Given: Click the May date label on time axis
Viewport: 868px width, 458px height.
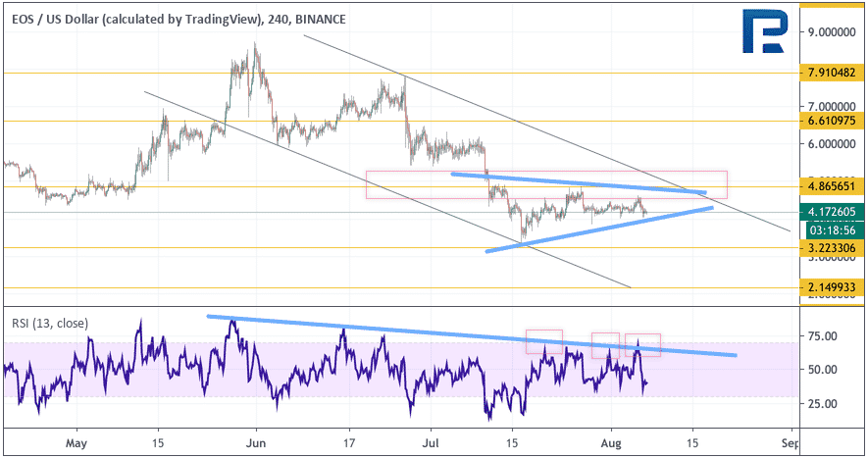Looking at the screenshot, I should click(x=76, y=443).
